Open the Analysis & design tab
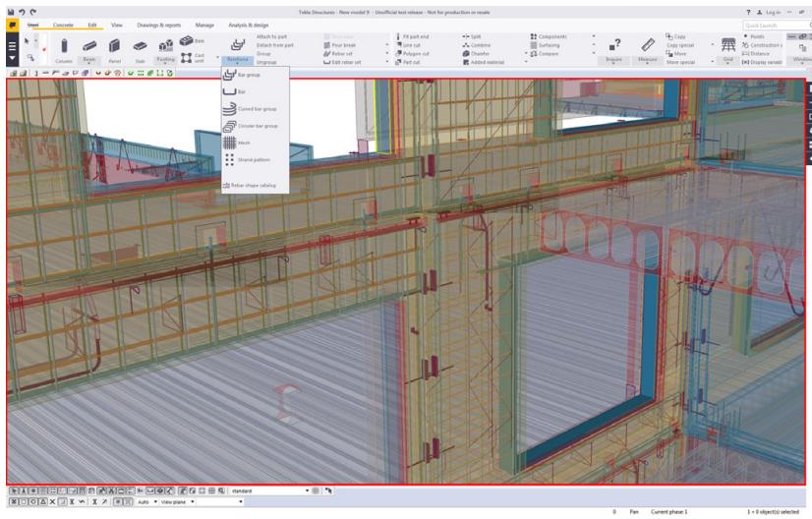812x519 pixels. point(249,25)
